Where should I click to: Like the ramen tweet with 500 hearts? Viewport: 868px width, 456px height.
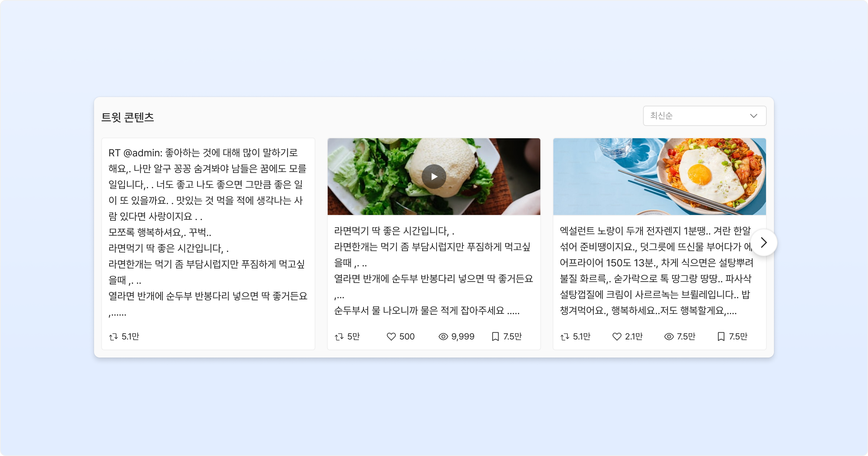click(x=391, y=337)
